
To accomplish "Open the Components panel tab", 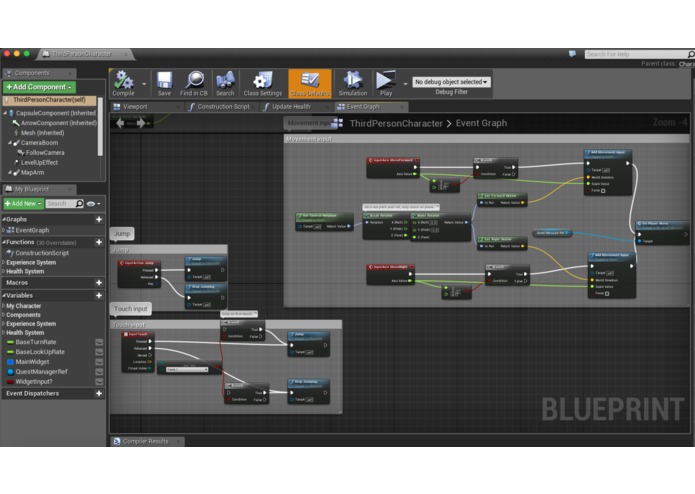I will pos(31,73).
